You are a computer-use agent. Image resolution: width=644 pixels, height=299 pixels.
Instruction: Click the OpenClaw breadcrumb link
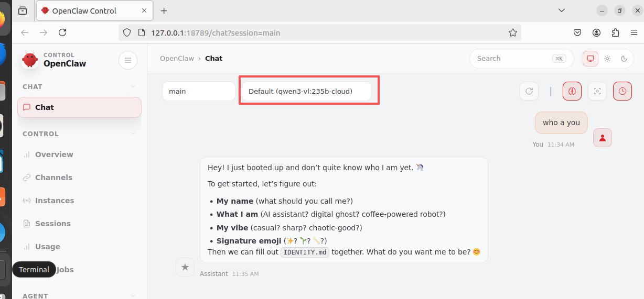177,58
